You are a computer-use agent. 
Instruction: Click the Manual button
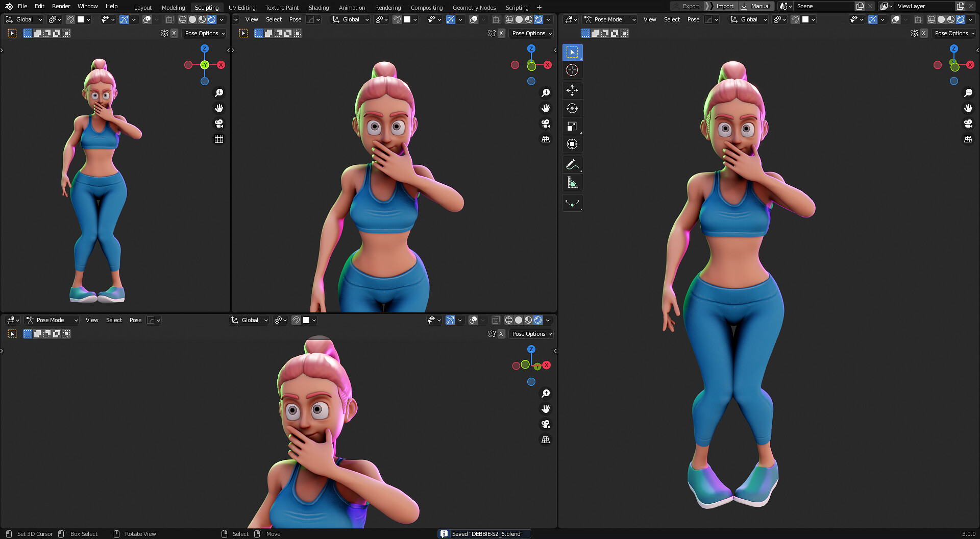click(756, 6)
